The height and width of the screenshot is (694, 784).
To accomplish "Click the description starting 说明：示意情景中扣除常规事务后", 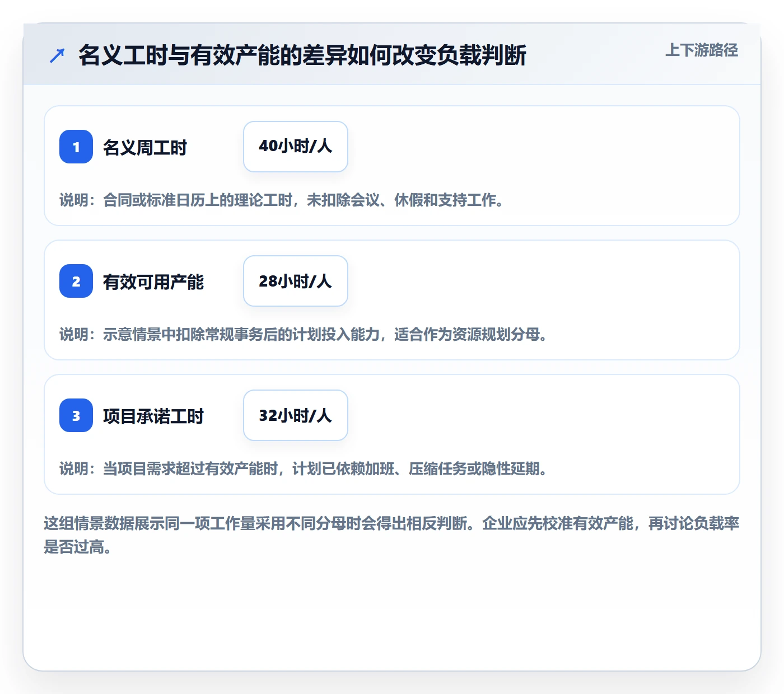I will pos(304,334).
